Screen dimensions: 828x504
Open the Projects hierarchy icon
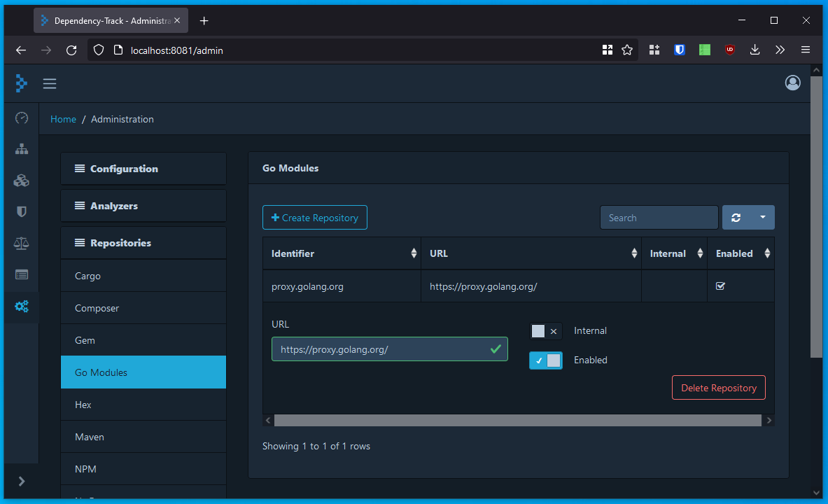click(x=22, y=149)
